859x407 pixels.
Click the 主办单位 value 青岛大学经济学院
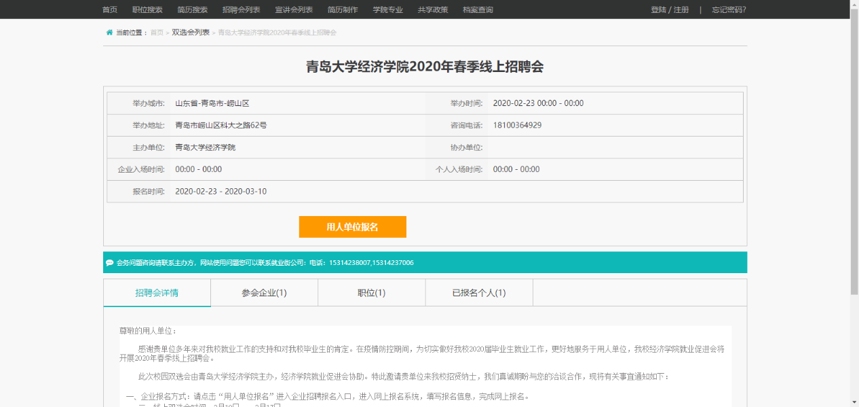[205, 147]
